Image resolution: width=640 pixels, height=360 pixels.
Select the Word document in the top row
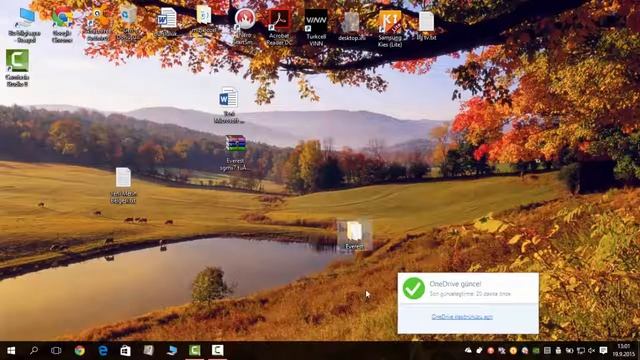pos(167,22)
